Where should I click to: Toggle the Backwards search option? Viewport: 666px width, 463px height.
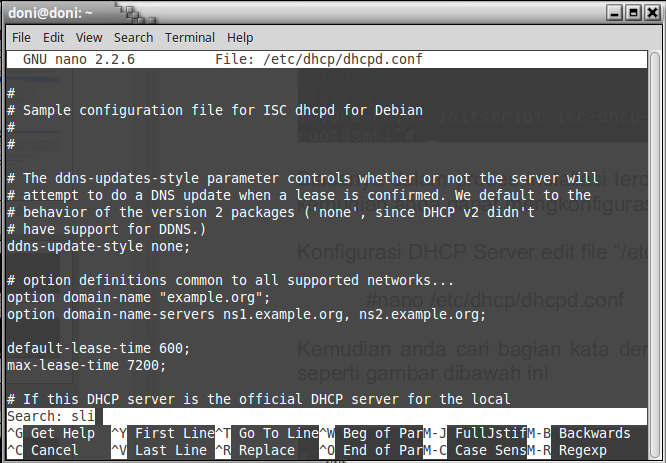[x=594, y=434]
